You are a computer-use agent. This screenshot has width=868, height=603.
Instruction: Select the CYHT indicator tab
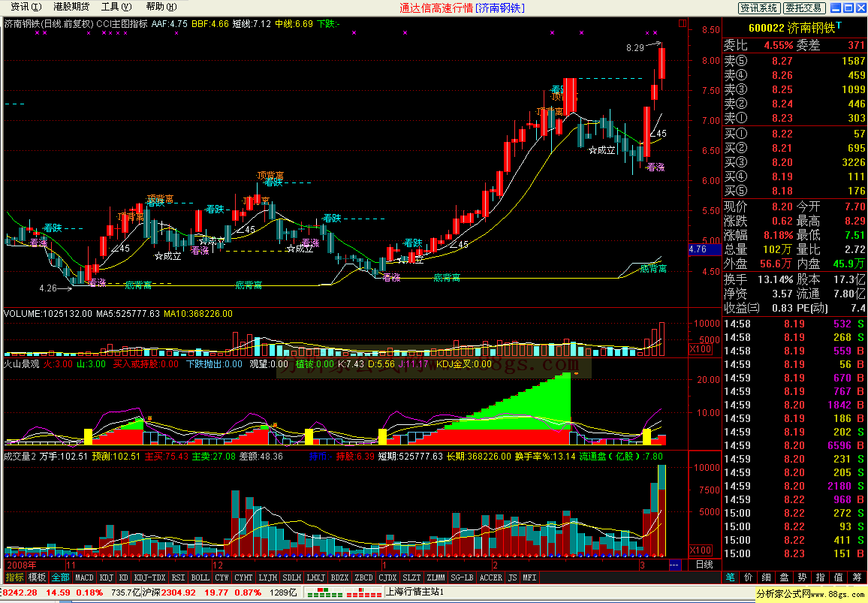click(243, 577)
